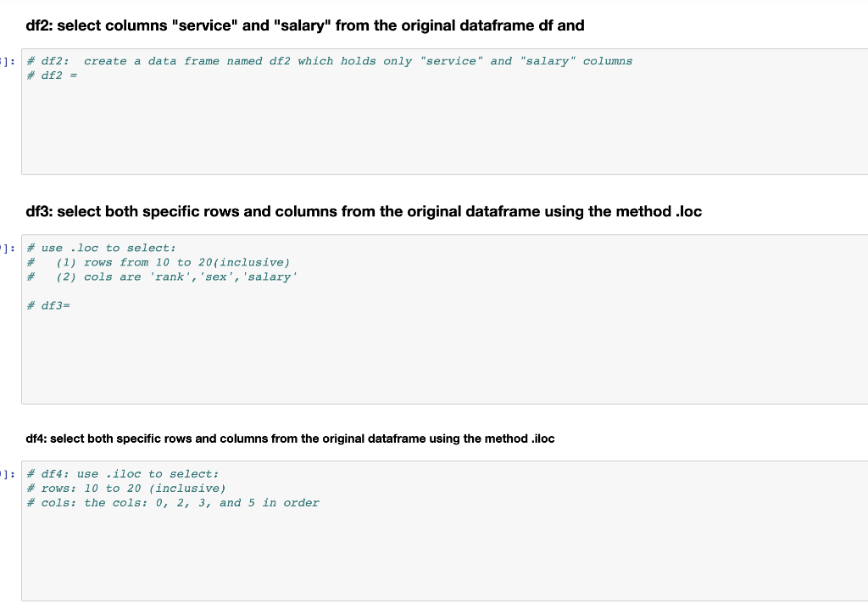Select the heading about df3 and method .loc
This screenshot has width=868, height=609.
click(363, 211)
